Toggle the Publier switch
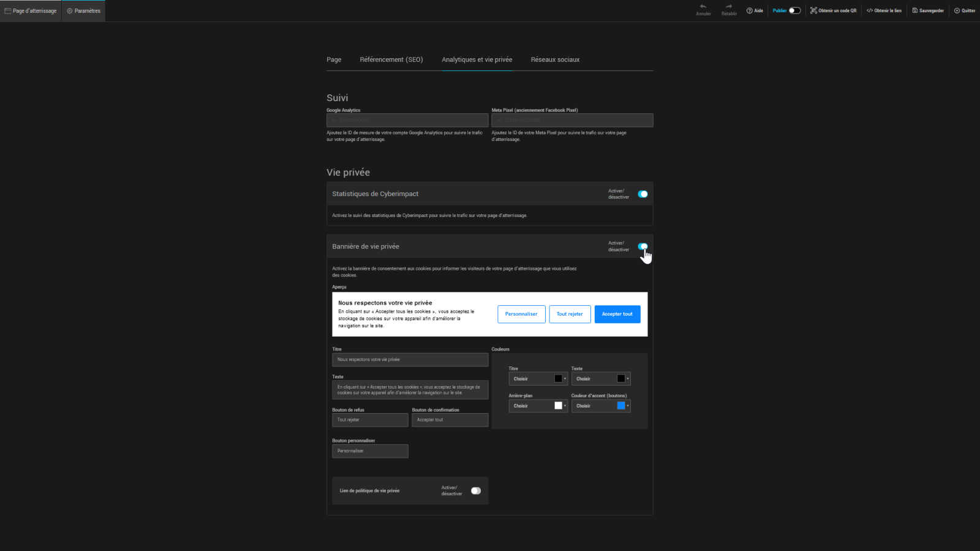This screenshot has width=980, height=551. [794, 10]
